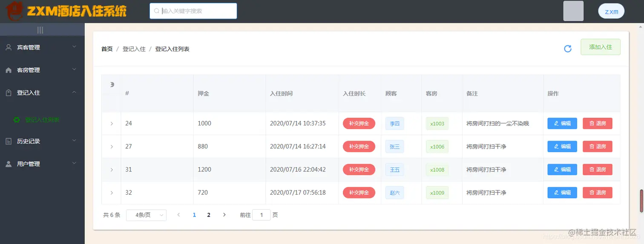Expand row 27 details chevron

coord(112,146)
